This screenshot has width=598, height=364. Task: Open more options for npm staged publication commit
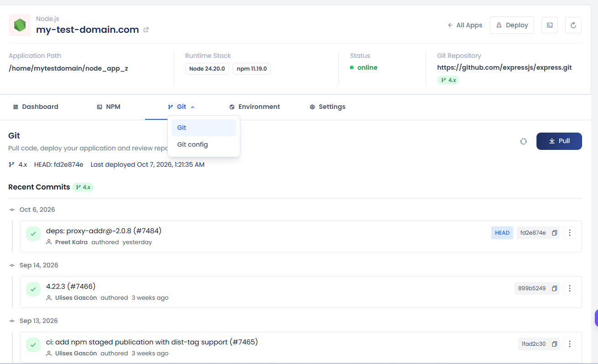[x=570, y=344]
